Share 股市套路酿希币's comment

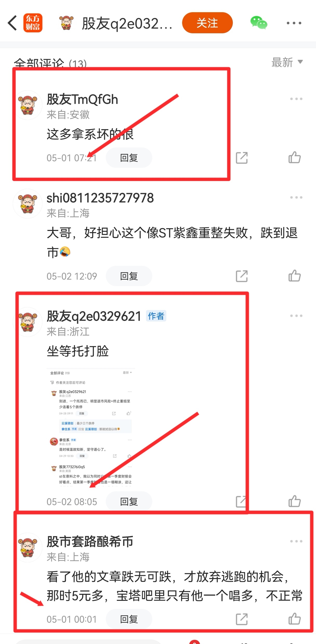(x=242, y=619)
